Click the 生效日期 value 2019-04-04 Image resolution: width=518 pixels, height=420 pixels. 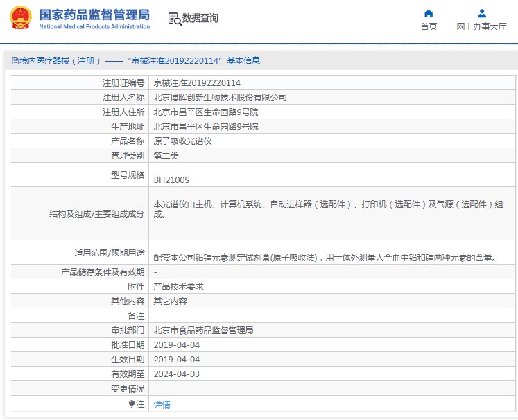(177, 359)
